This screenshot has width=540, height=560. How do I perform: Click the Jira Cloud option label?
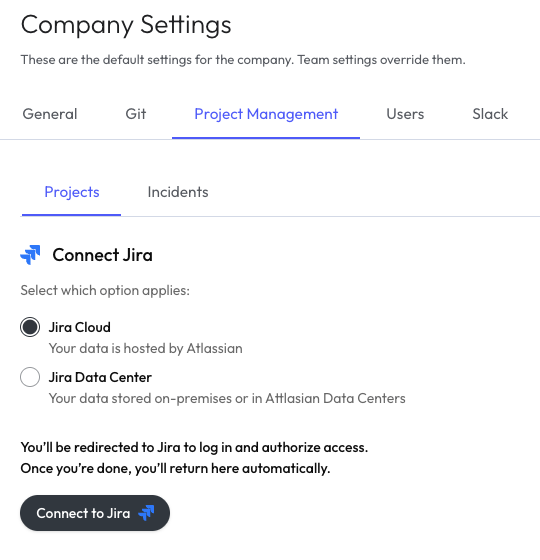[80, 327]
